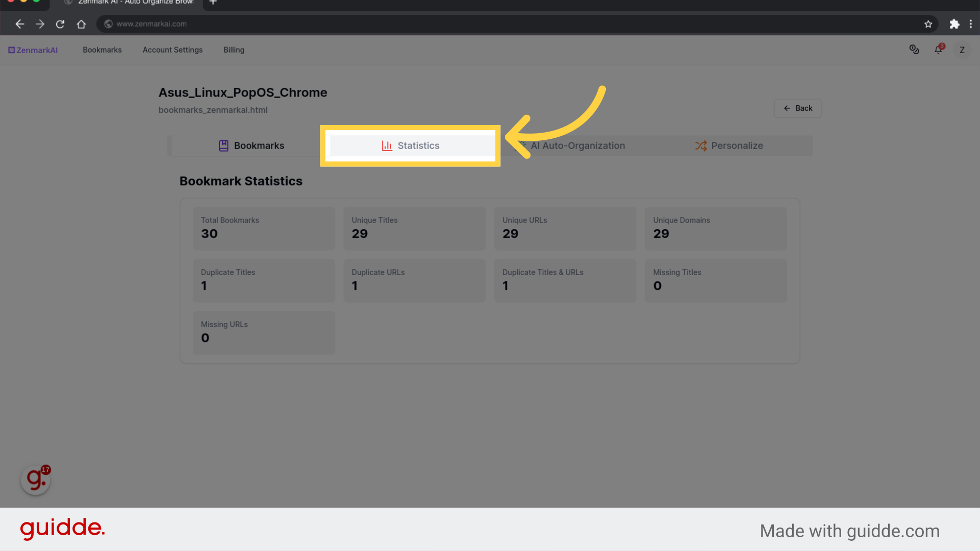Click the Unique URLs card

[565, 229]
